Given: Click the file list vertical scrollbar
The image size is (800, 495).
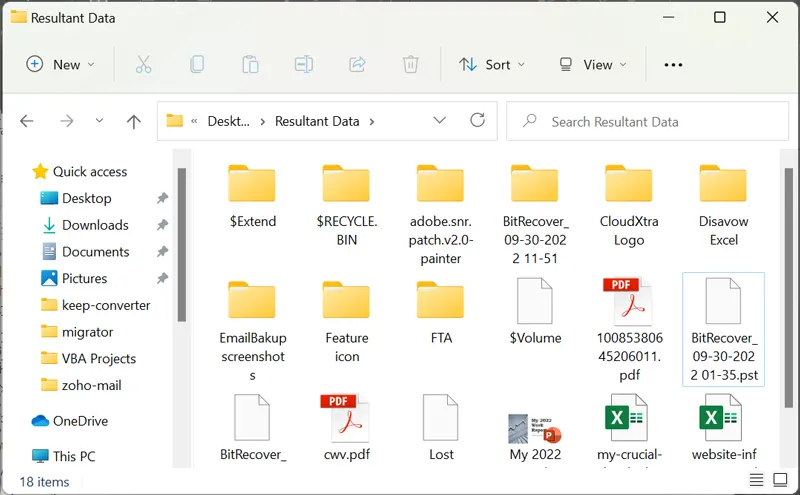Looking at the screenshot, I should coord(789,288).
